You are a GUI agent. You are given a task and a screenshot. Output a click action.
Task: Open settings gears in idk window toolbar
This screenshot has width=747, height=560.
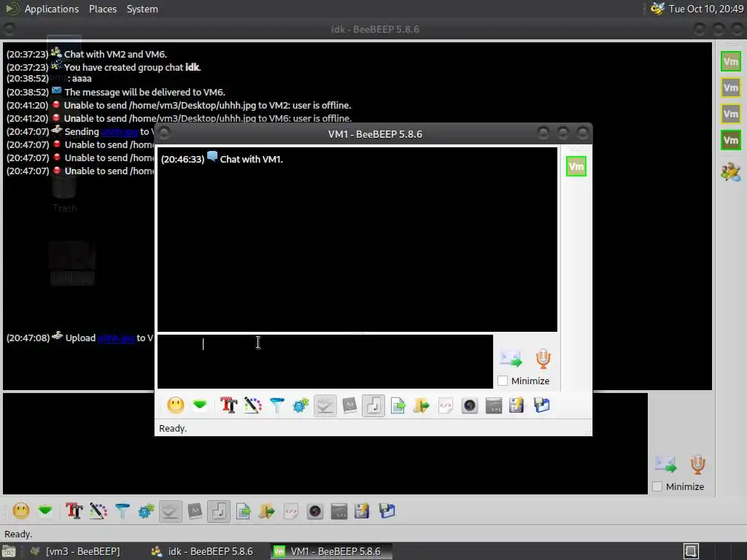146,511
